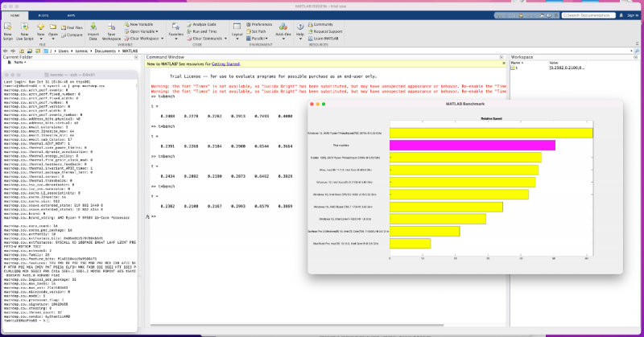The image size is (644, 337).
Task: Switch to the PLOTS tab
Action: point(43,14)
